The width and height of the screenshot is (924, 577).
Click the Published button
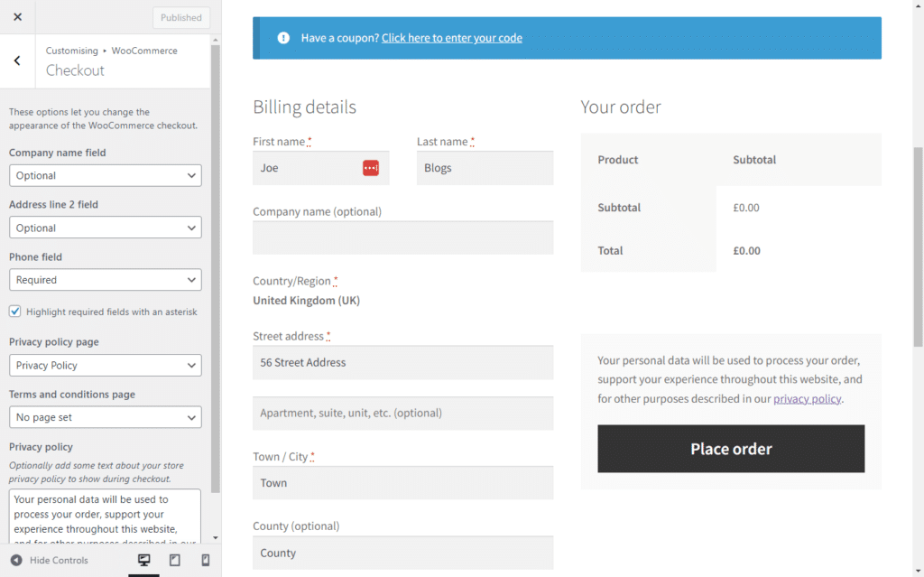coord(180,17)
